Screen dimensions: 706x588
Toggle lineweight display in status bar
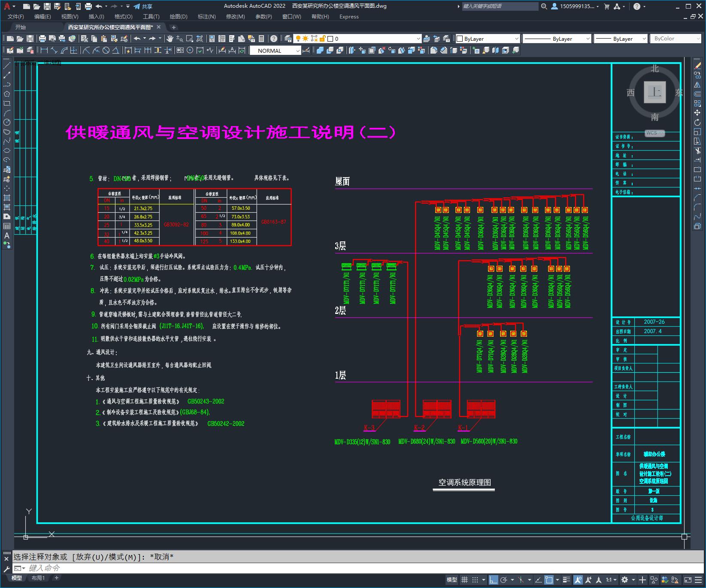pyautogui.click(x=567, y=580)
